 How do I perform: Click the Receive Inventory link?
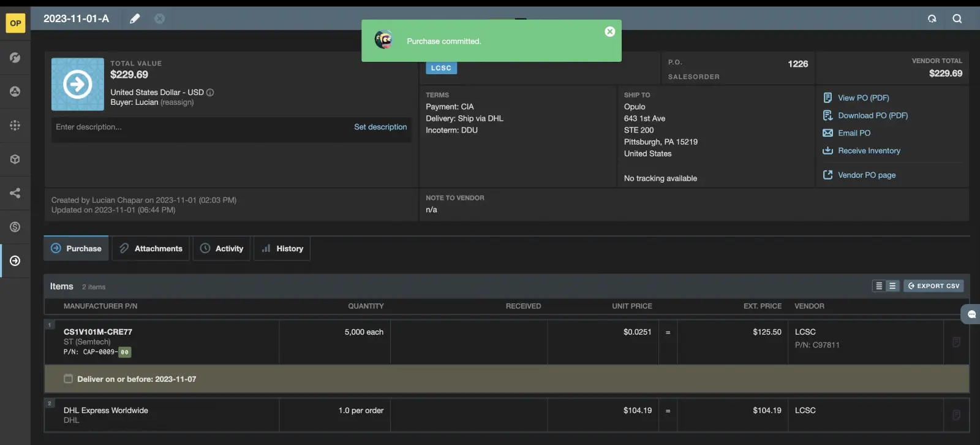click(x=869, y=151)
